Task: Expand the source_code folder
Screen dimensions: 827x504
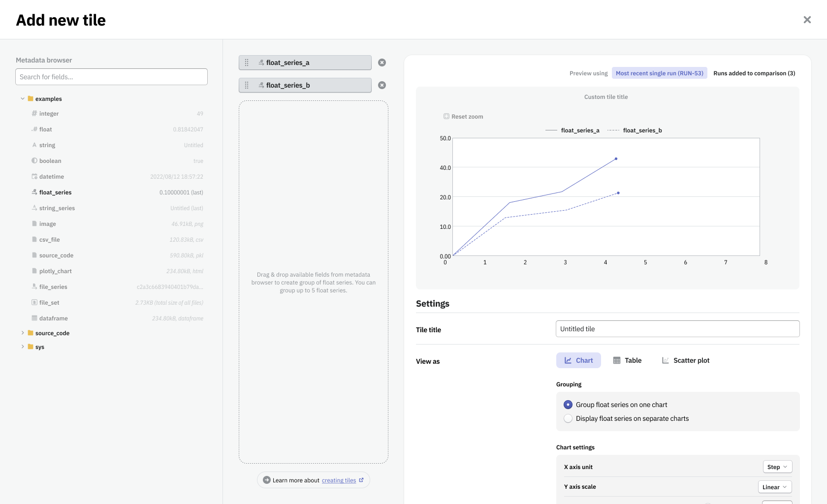Action: [23, 333]
